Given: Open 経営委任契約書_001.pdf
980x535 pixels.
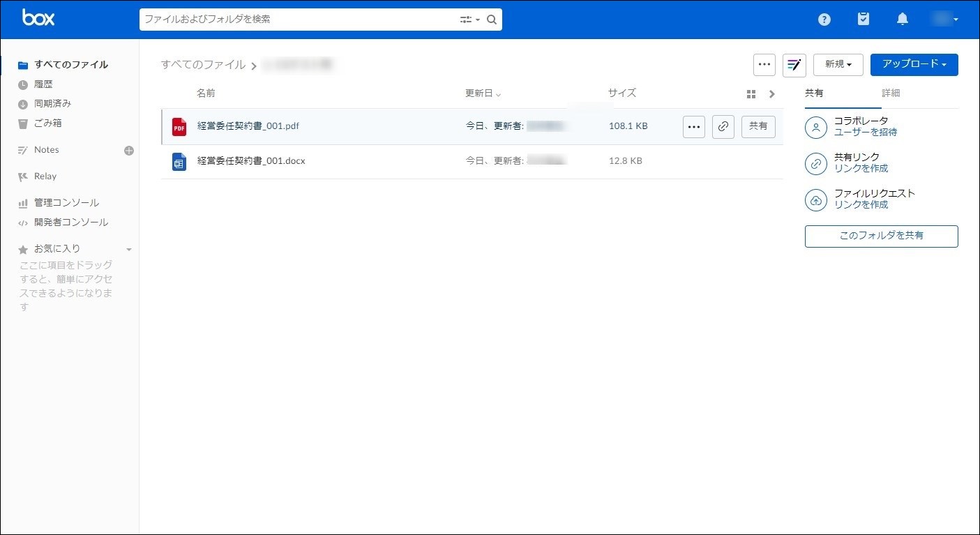Looking at the screenshot, I should coord(248,127).
